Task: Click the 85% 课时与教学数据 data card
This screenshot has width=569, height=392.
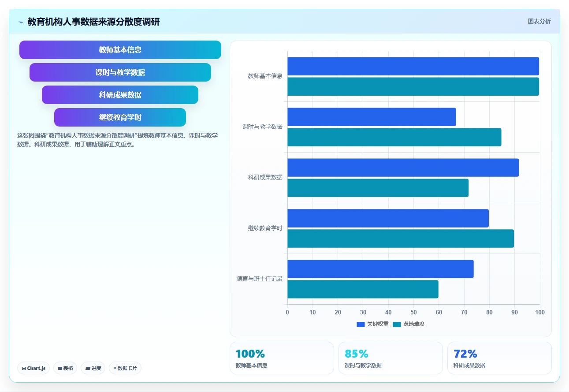Action: [390, 358]
